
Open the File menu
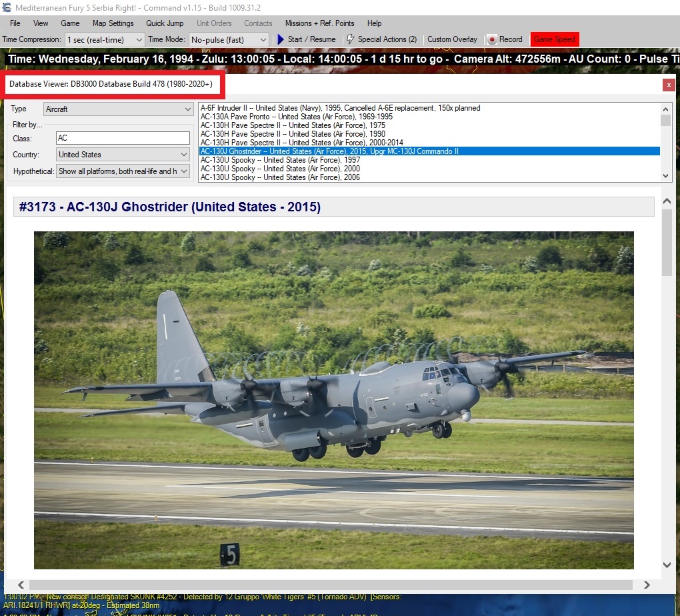[15, 23]
